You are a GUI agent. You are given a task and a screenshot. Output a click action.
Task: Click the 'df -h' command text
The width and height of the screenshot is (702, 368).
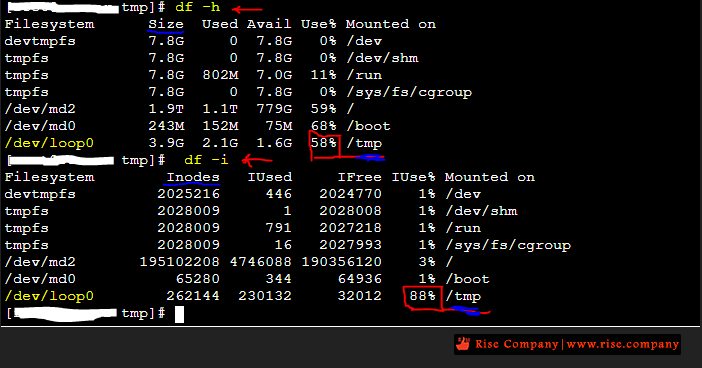[197, 7]
